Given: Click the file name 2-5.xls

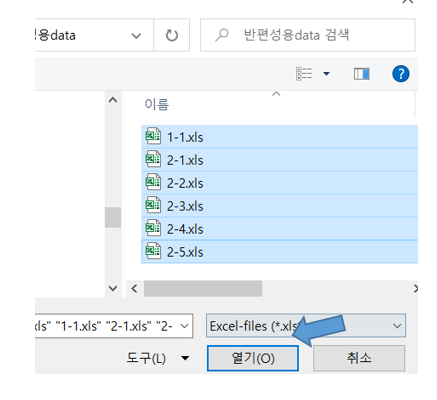Looking at the screenshot, I should point(185,252).
